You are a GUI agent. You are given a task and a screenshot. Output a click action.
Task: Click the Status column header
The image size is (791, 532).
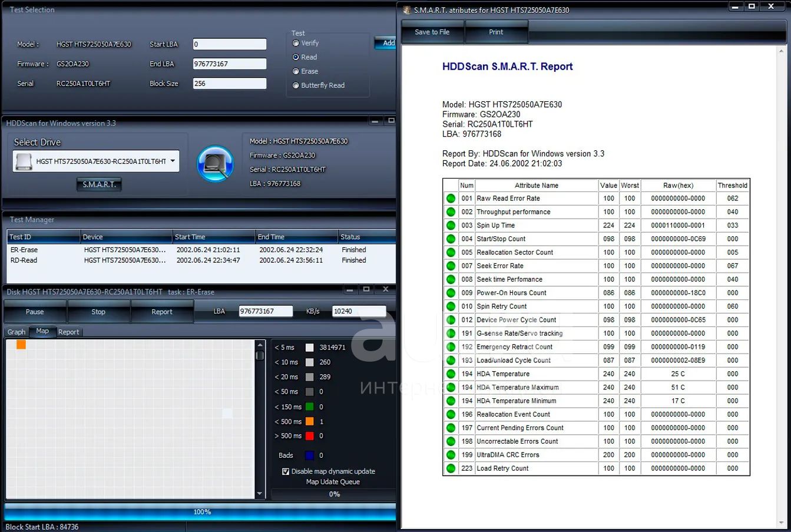click(367, 237)
